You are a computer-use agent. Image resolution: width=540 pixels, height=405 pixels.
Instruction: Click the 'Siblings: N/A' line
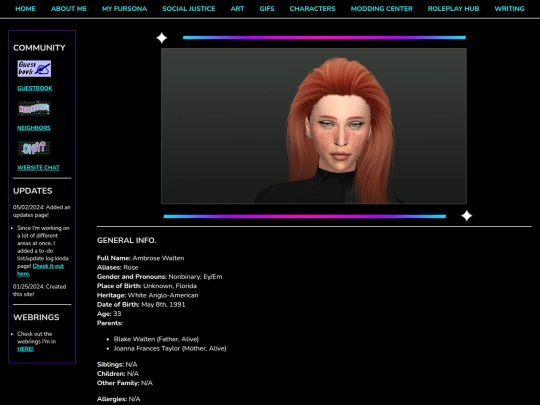(x=117, y=364)
